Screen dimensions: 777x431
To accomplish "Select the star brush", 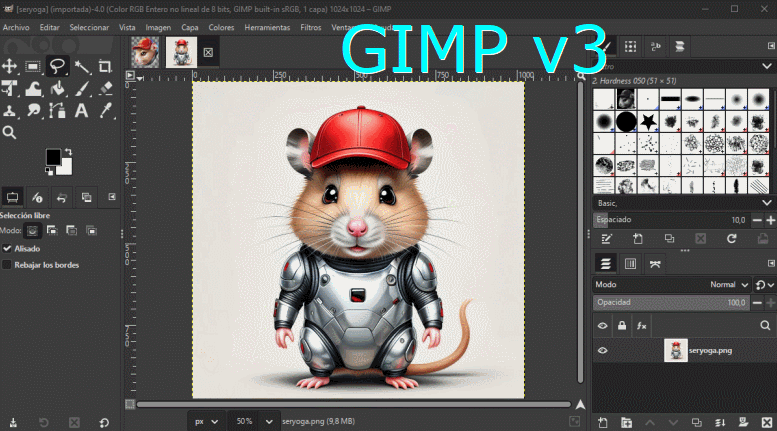I will pyautogui.click(x=648, y=121).
